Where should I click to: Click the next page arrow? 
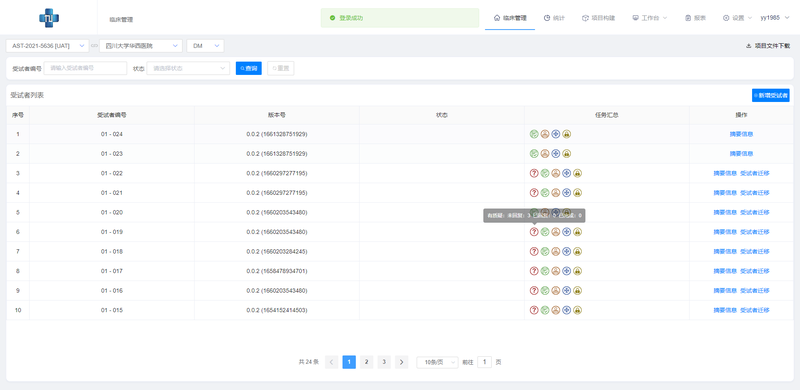click(402, 362)
